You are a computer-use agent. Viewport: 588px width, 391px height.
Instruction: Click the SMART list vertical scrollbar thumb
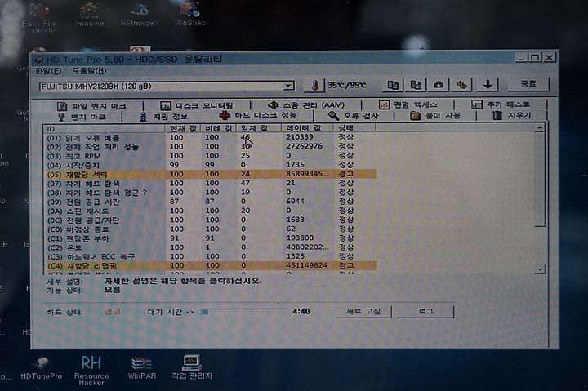tap(540, 180)
